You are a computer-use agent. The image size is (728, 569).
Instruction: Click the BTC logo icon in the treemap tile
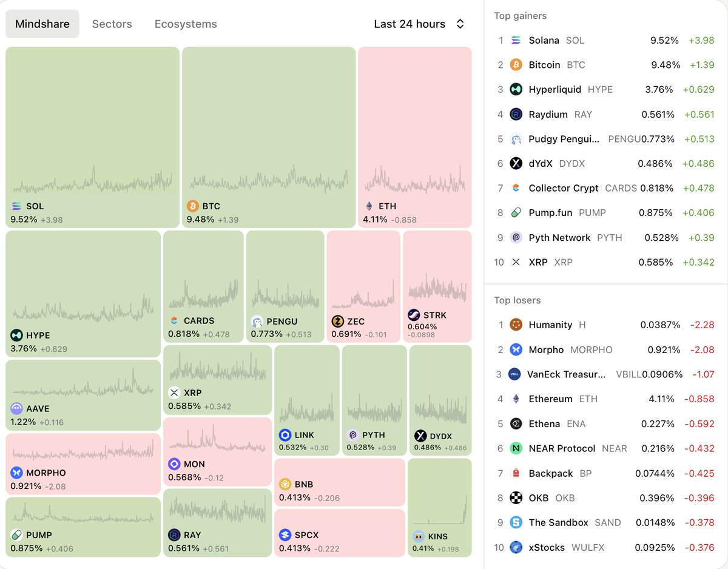[193, 206]
